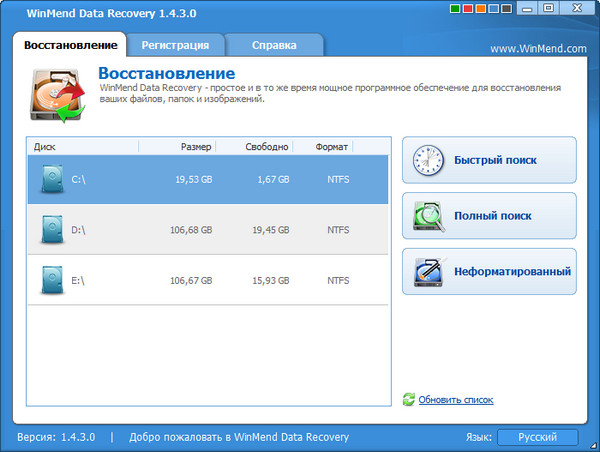Click the green refresh icon by Обновить список
The image size is (600, 452).
coord(409,400)
